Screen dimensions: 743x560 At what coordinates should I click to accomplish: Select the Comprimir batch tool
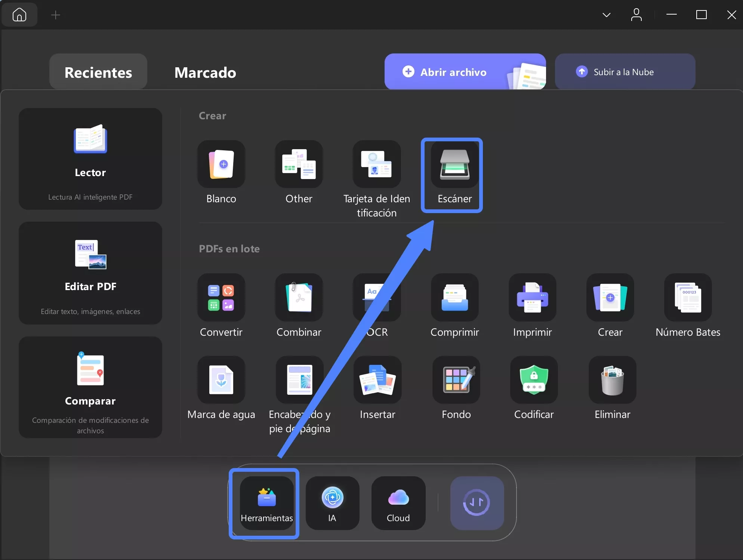tap(454, 298)
